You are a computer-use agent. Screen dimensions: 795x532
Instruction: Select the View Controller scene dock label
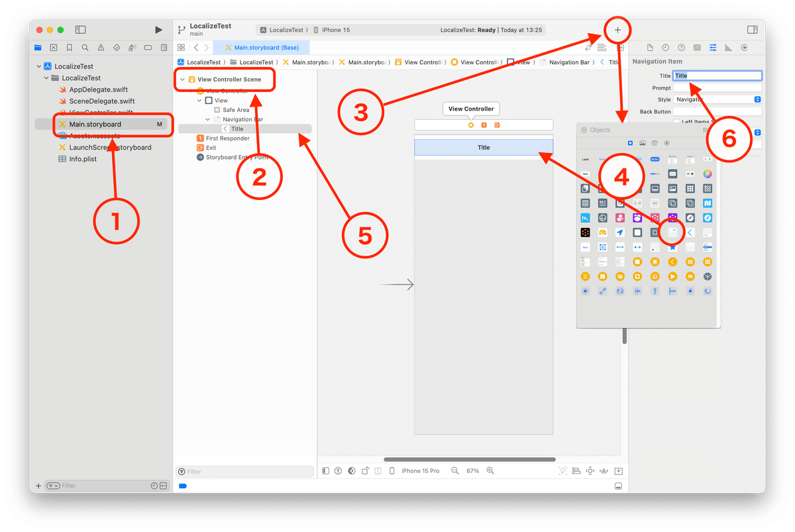[471, 109]
